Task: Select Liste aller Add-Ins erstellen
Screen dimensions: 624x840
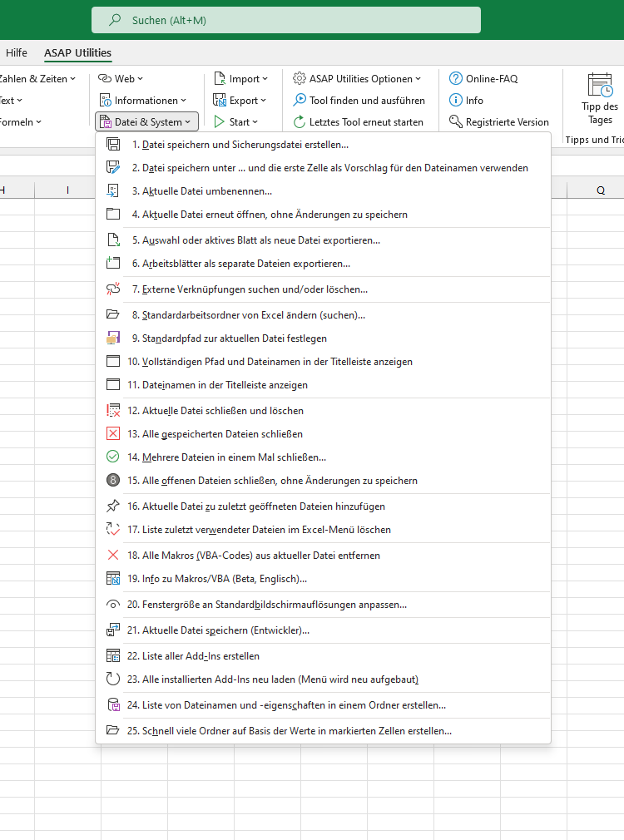Action: pyautogui.click(x=324, y=655)
